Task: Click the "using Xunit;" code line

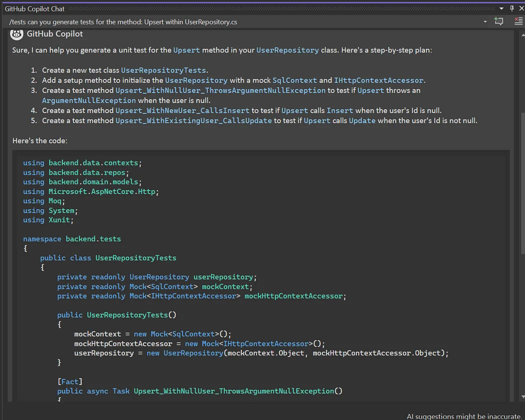Action: click(48, 220)
